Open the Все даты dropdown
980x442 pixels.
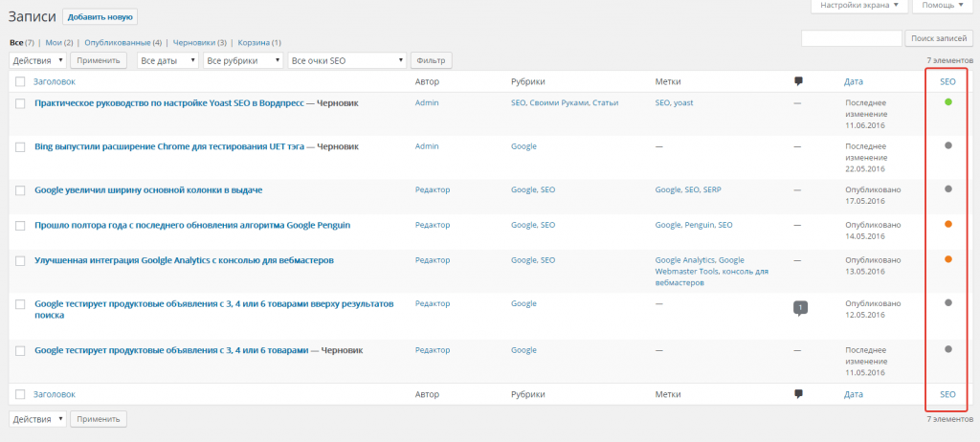[167, 60]
